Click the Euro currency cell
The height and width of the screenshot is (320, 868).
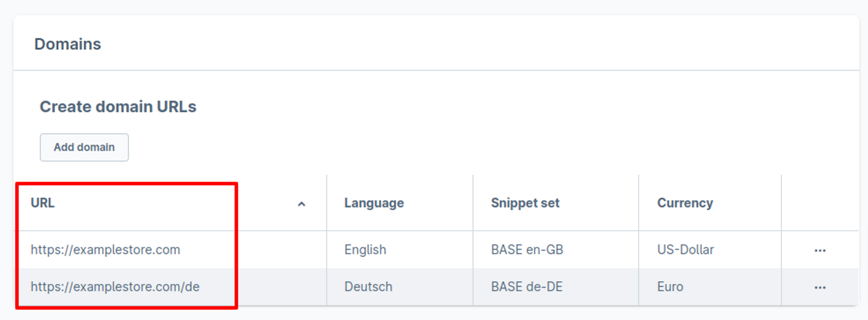point(670,287)
